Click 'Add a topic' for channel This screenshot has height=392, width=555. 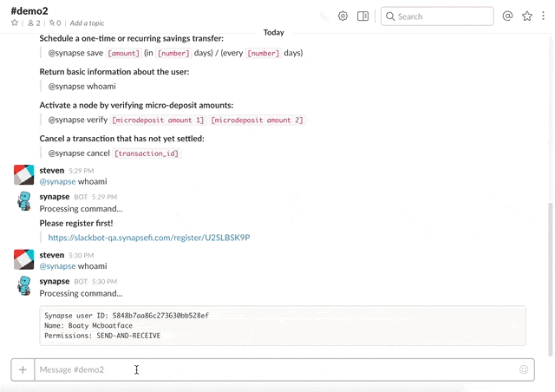[x=87, y=23]
